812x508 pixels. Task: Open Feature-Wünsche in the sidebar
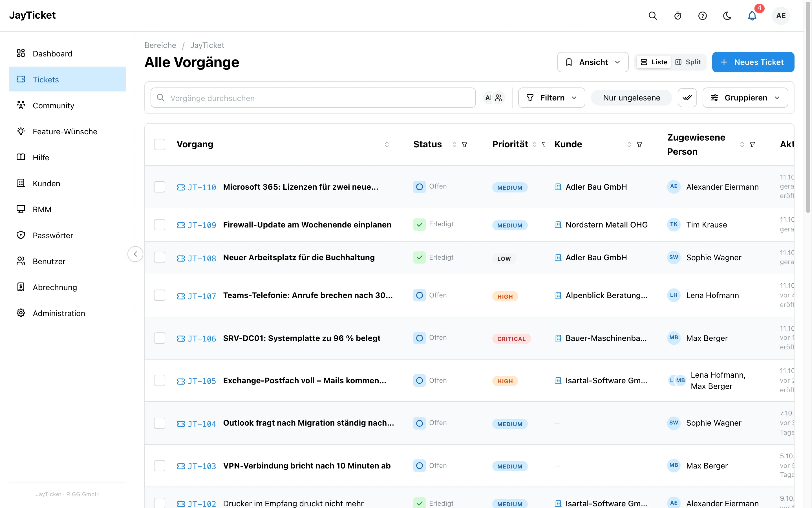(x=67, y=131)
